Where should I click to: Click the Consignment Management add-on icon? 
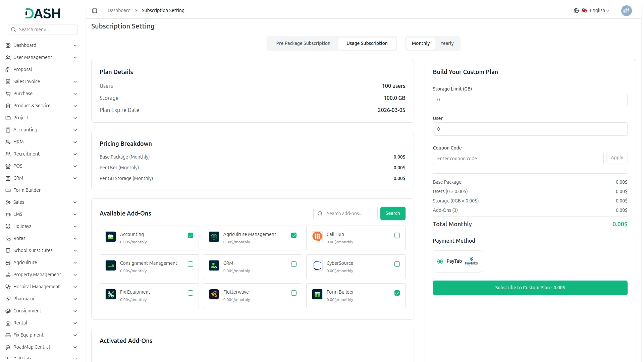click(x=111, y=265)
